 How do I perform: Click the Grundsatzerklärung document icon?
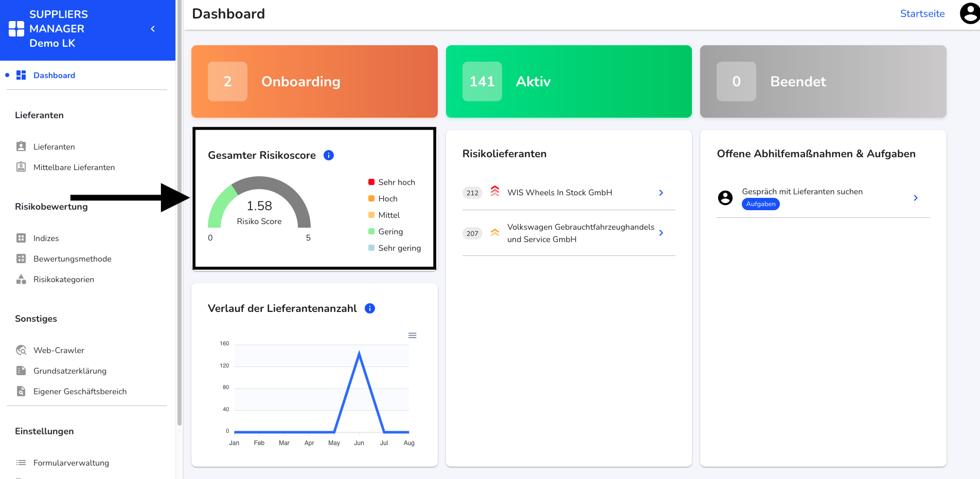coord(21,371)
